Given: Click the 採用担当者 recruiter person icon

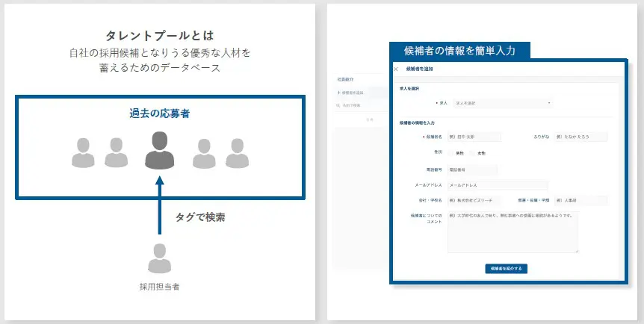Looking at the screenshot, I should click(x=159, y=259).
